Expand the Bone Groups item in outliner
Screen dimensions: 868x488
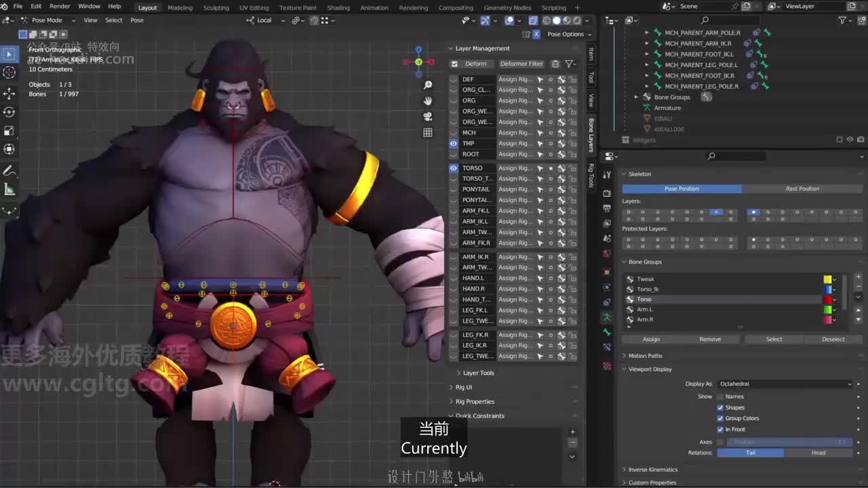637,97
